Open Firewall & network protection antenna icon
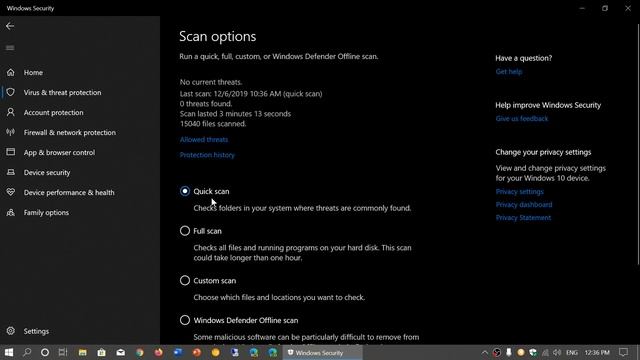Screen dimensions: 640x360 pos(11,132)
